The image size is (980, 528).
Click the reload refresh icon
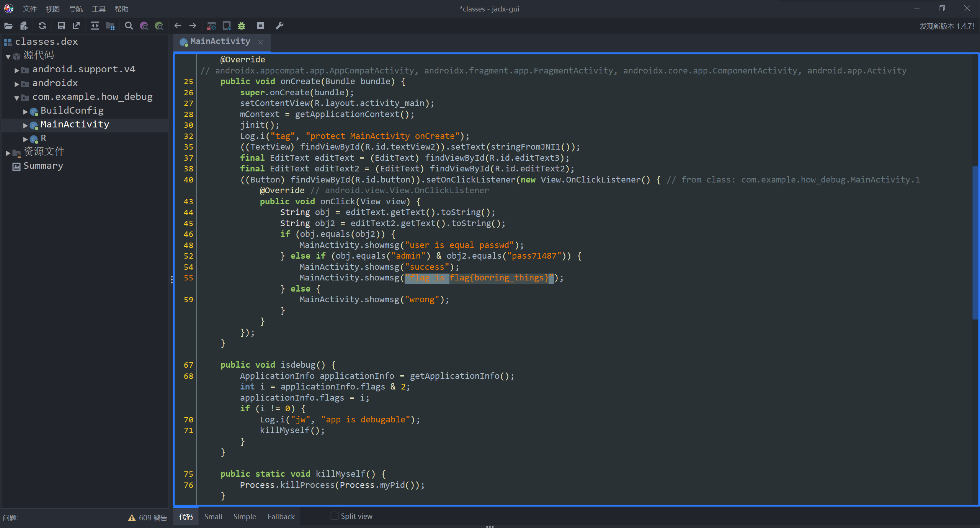[x=42, y=26]
